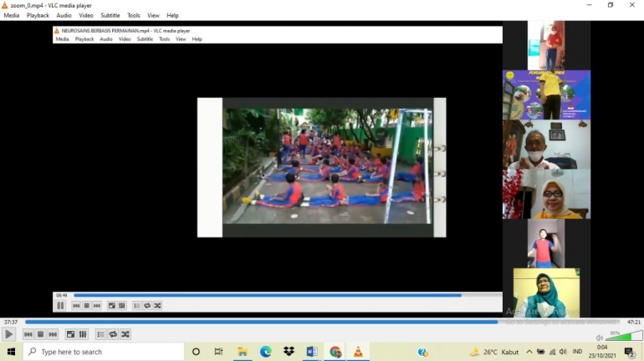Toggle loop mode in outer VLC
Viewport: 644px width, 361px height.
113,334
